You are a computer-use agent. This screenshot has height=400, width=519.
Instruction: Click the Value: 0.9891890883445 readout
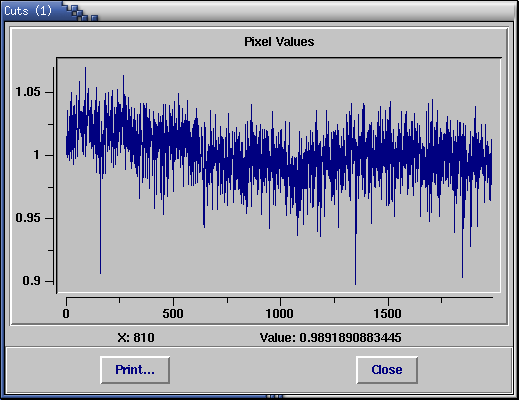pos(330,338)
